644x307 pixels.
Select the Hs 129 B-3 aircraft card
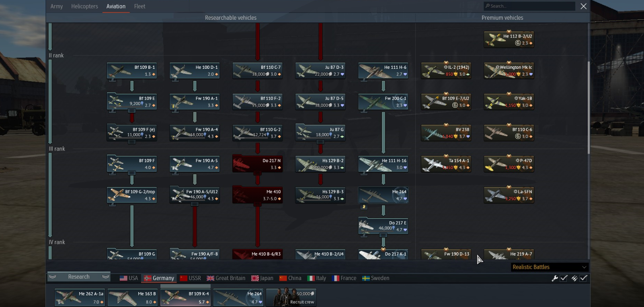point(320,195)
